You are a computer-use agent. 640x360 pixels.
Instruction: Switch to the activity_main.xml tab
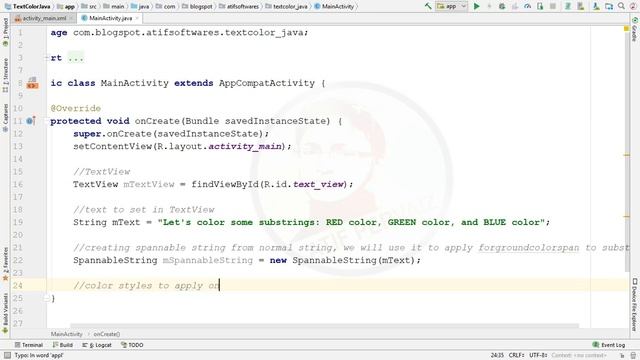tap(44, 18)
